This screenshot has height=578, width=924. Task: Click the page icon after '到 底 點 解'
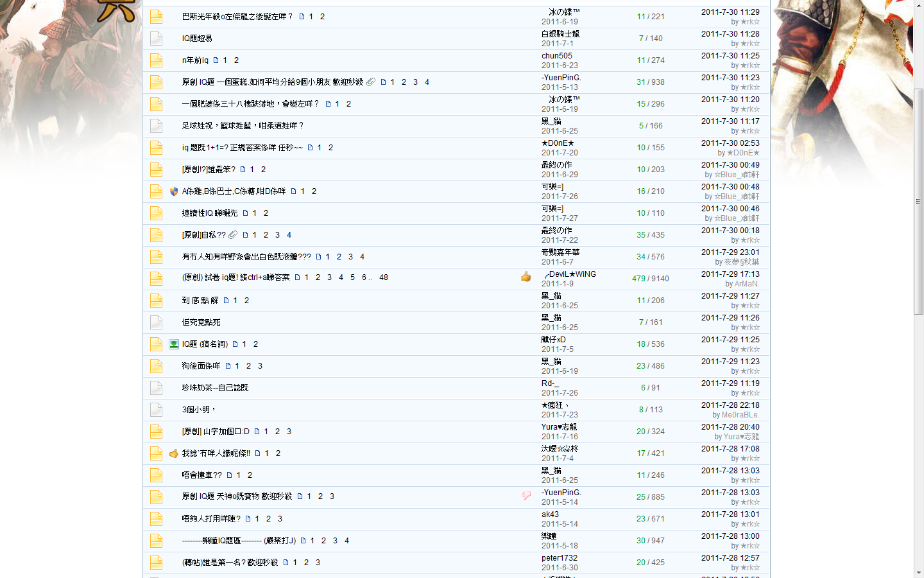226,301
